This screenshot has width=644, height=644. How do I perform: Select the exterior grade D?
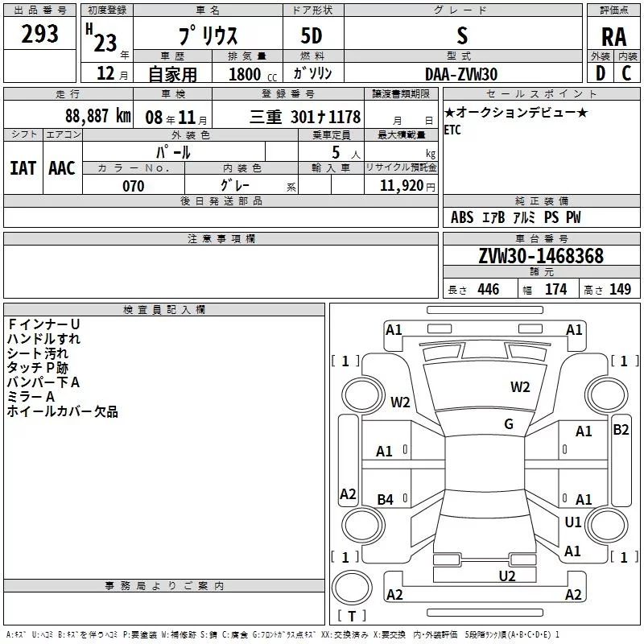coord(601,73)
